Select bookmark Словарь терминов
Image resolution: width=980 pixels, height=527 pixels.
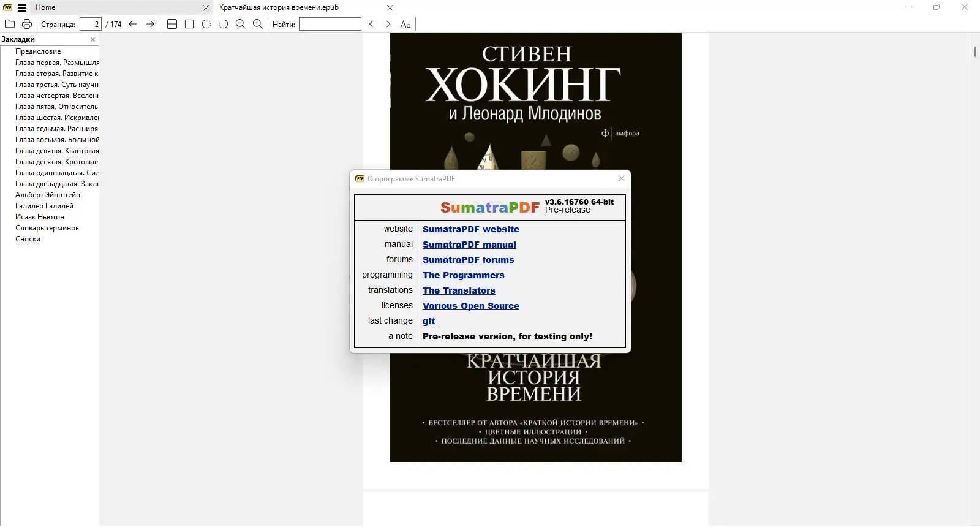[x=47, y=228]
